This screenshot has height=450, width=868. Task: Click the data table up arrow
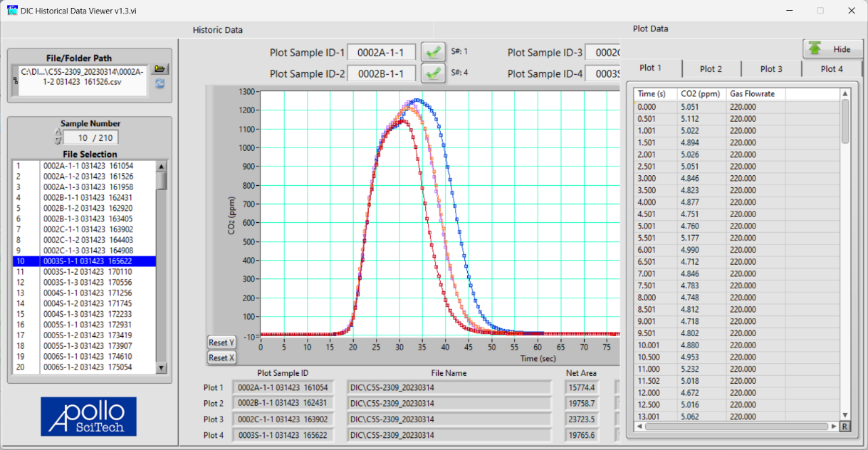pos(845,93)
